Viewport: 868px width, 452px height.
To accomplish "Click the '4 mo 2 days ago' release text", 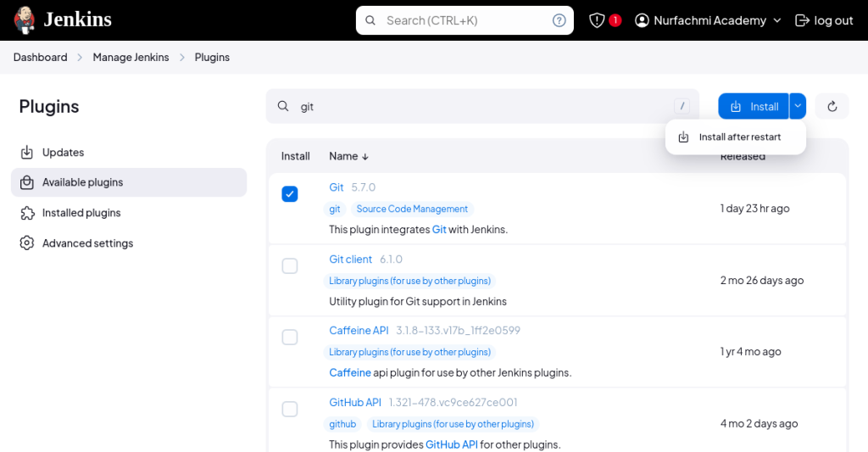I will click(x=759, y=424).
